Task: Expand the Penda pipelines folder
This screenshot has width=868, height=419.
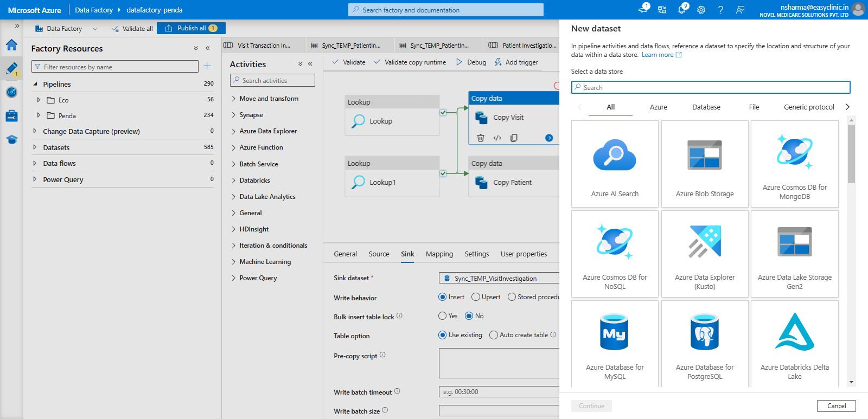Action: (x=39, y=115)
